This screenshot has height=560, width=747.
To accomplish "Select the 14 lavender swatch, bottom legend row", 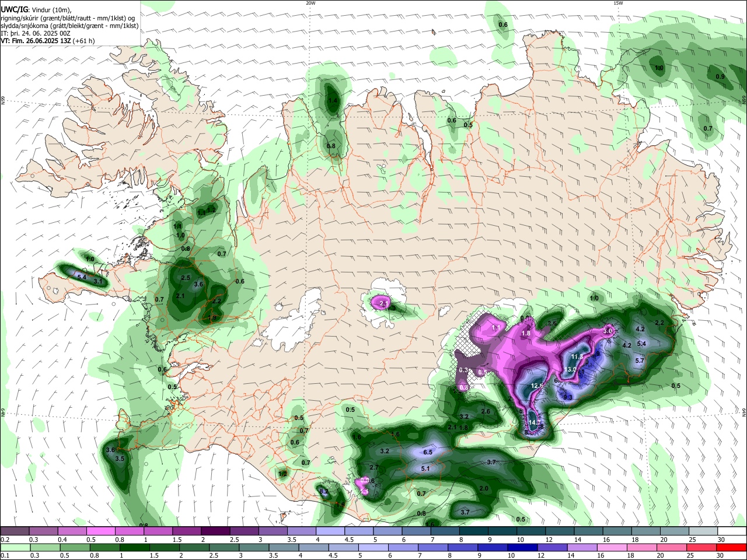I will click(582, 547).
